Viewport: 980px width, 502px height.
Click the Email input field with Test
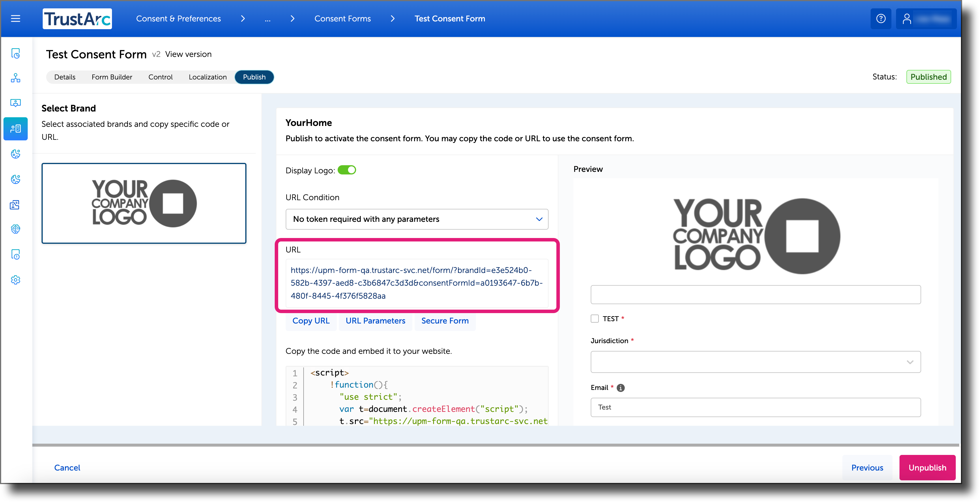pyautogui.click(x=755, y=407)
